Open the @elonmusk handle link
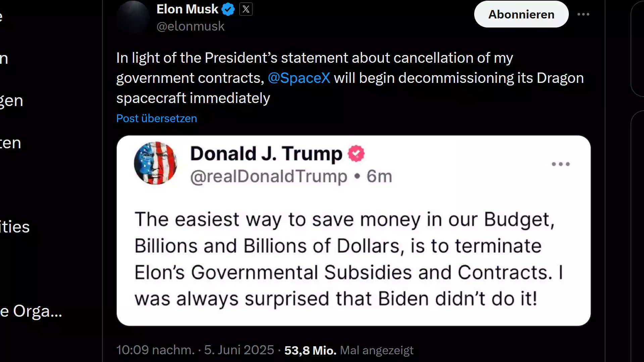The image size is (644, 362). coord(191,26)
